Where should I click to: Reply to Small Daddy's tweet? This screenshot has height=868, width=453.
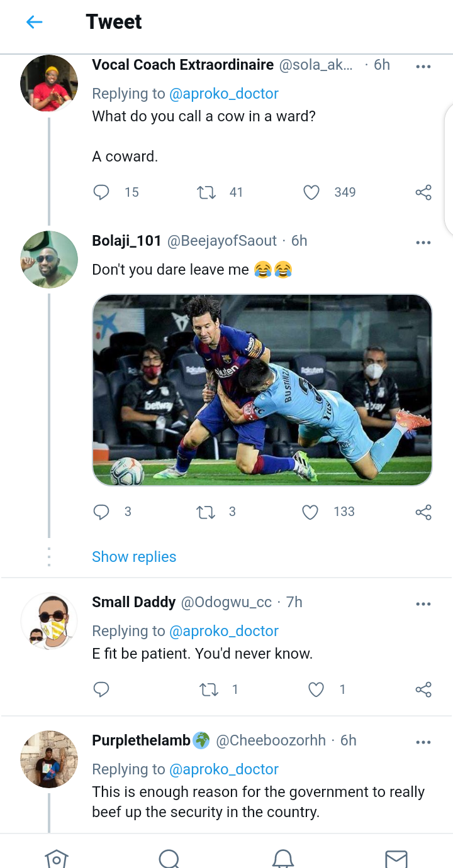click(101, 689)
